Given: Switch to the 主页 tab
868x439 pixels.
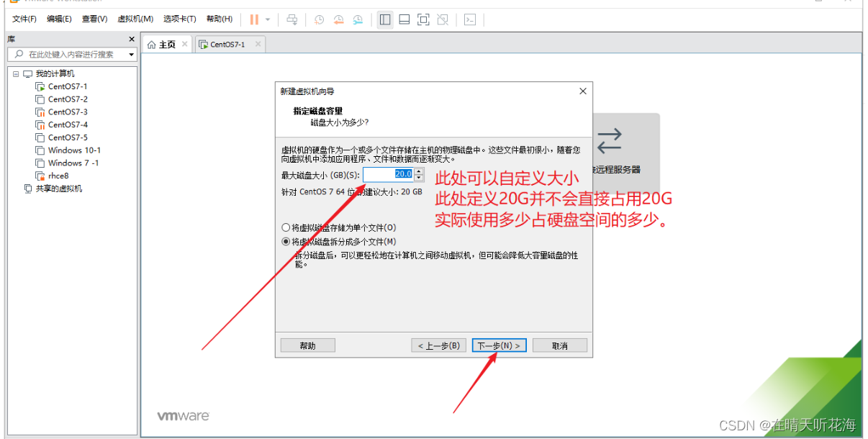Looking at the screenshot, I should tap(167, 45).
